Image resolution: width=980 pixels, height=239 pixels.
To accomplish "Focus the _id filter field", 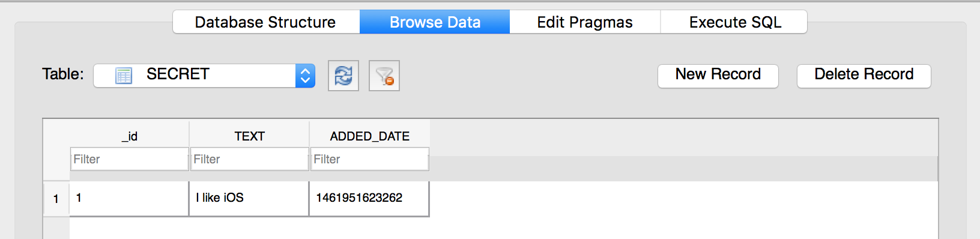I will 130,159.
